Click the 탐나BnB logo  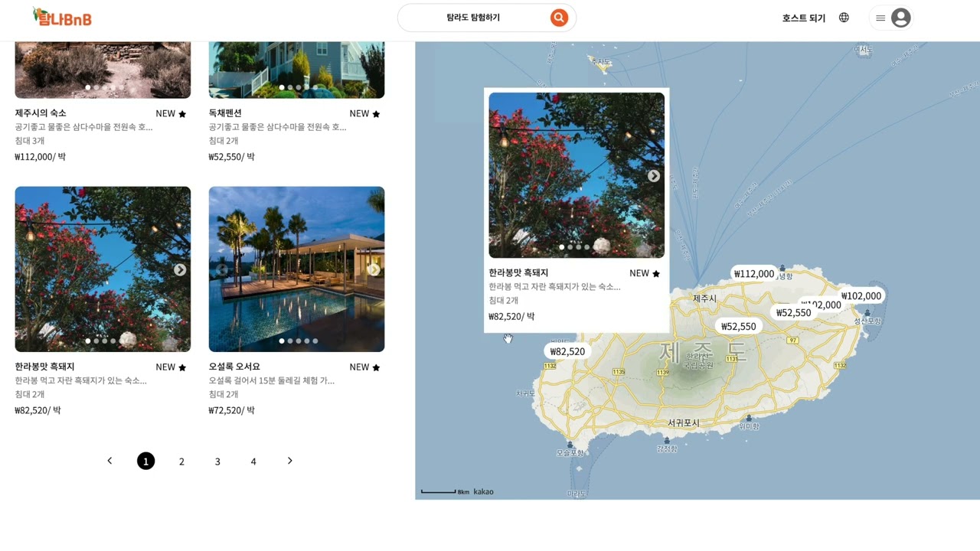point(62,17)
